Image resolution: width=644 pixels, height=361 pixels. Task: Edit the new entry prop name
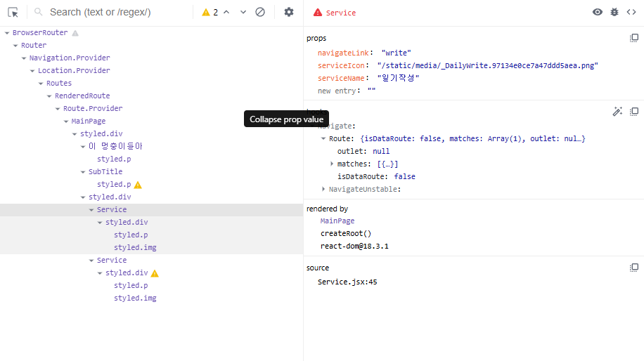pyautogui.click(x=336, y=91)
